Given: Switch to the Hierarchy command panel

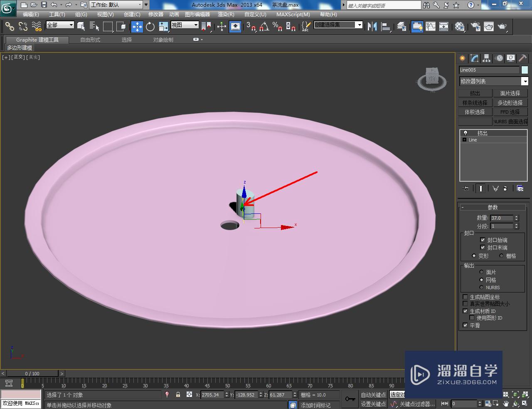Looking at the screenshot, I should [486, 58].
